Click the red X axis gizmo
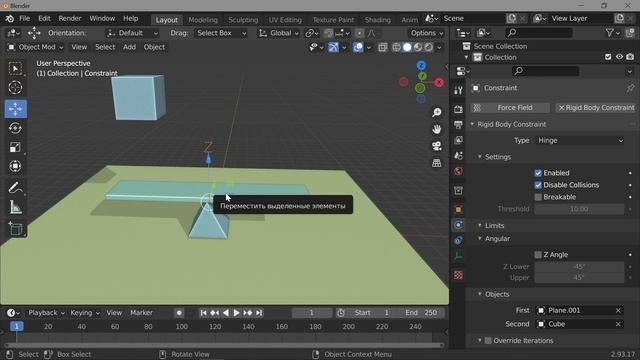The height and width of the screenshot is (360, 640). click(x=439, y=82)
